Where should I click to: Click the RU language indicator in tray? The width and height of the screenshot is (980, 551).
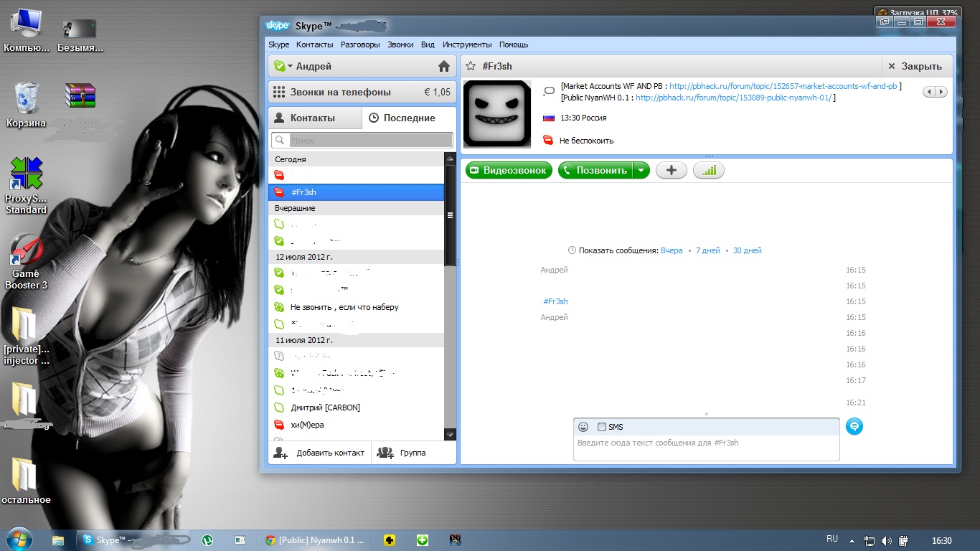point(832,539)
